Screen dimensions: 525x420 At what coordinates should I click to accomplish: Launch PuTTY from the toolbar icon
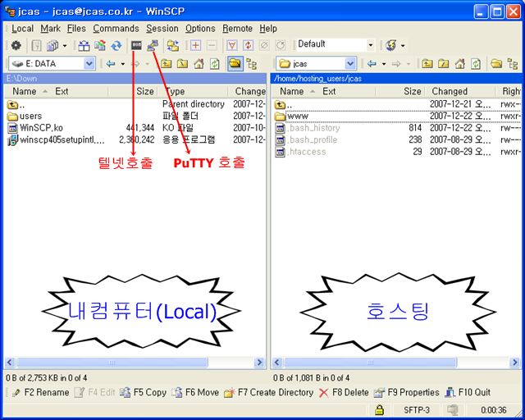pos(153,45)
